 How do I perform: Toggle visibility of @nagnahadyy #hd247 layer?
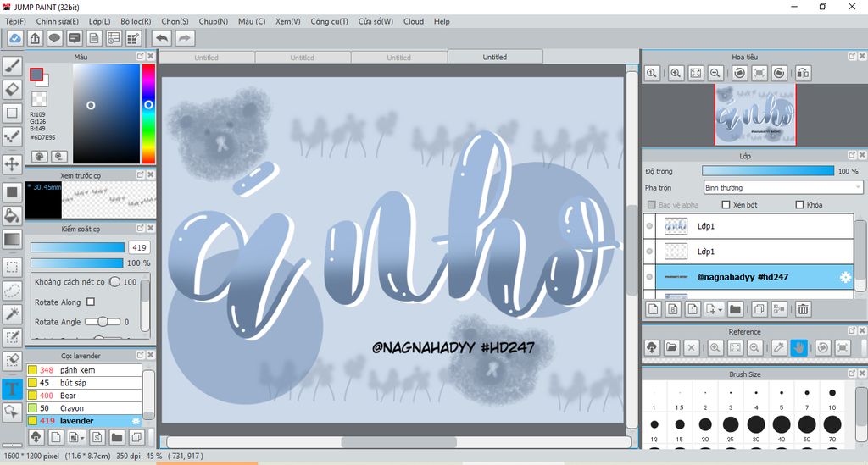pos(649,277)
